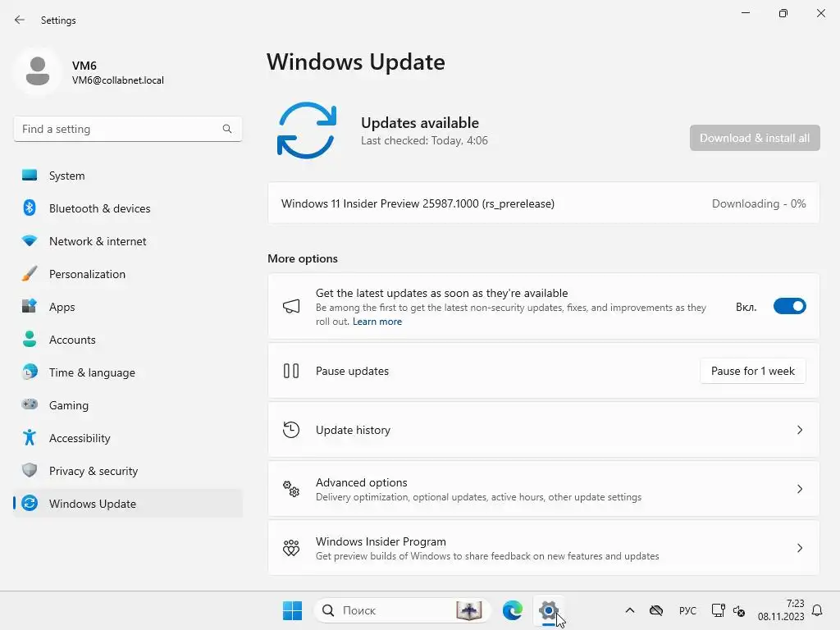This screenshot has height=630, width=840.
Task: Open the notification bell in system tray
Action: [817, 610]
